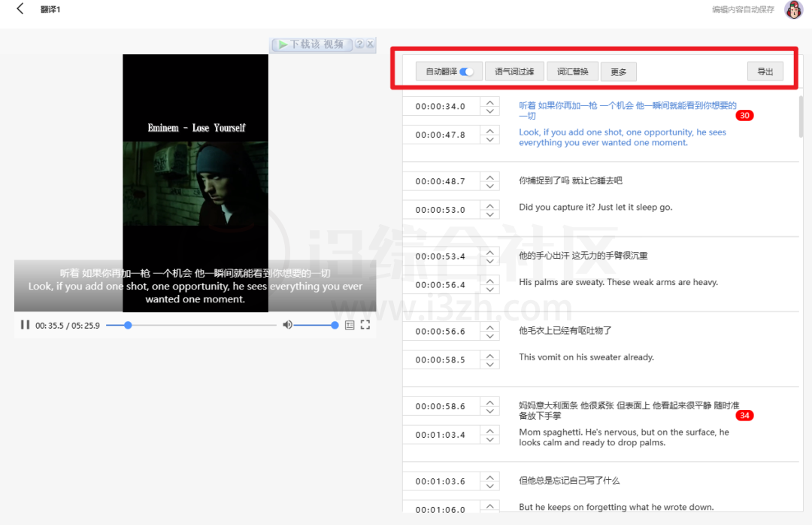Select subtitle '他的手心出汗 这无力的手臂很沉重'

click(x=583, y=256)
